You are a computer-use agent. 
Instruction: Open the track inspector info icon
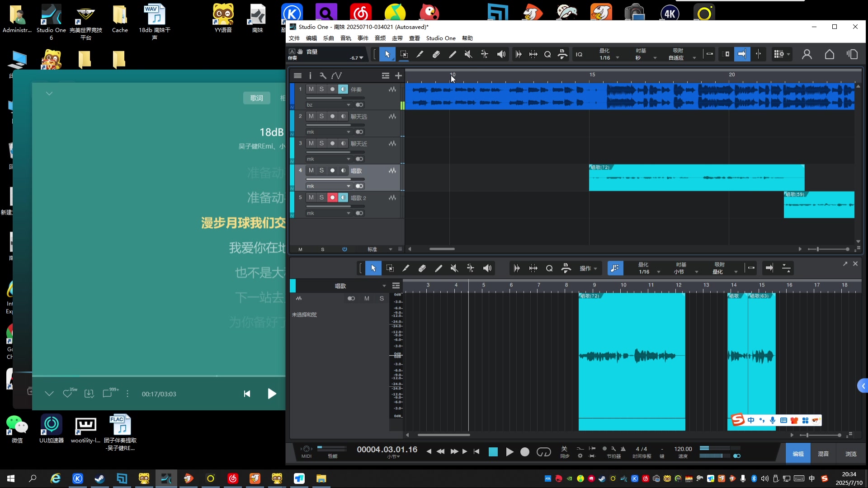[x=310, y=75]
